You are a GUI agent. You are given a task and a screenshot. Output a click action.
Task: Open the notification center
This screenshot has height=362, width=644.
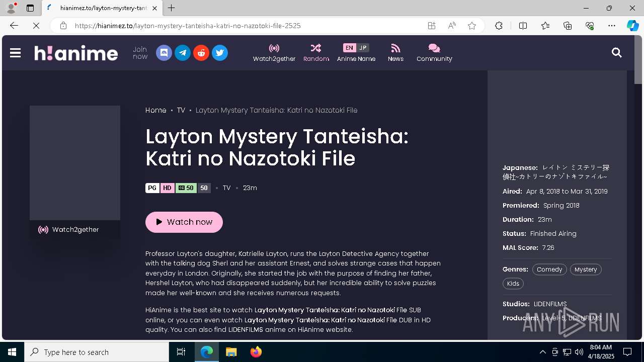[x=627, y=352]
